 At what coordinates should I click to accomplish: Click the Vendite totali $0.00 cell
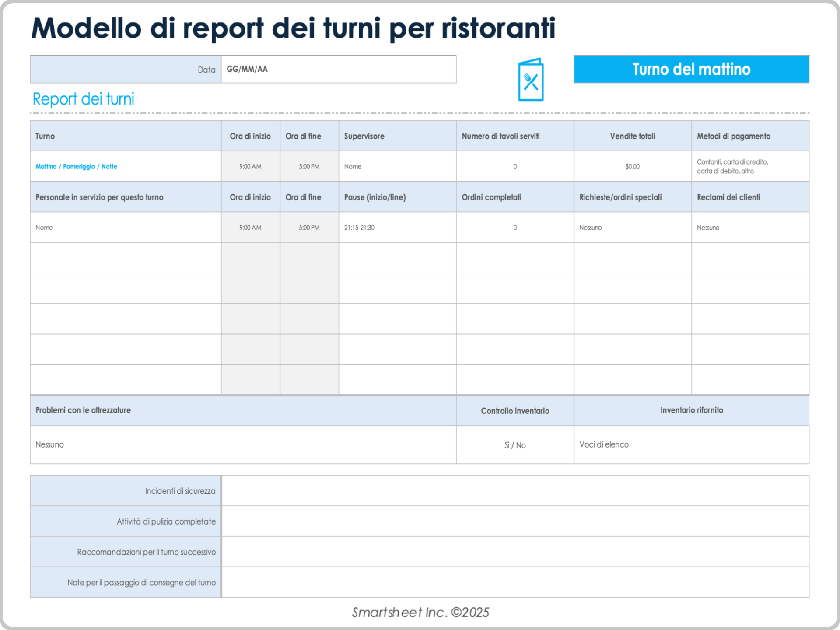point(632,166)
